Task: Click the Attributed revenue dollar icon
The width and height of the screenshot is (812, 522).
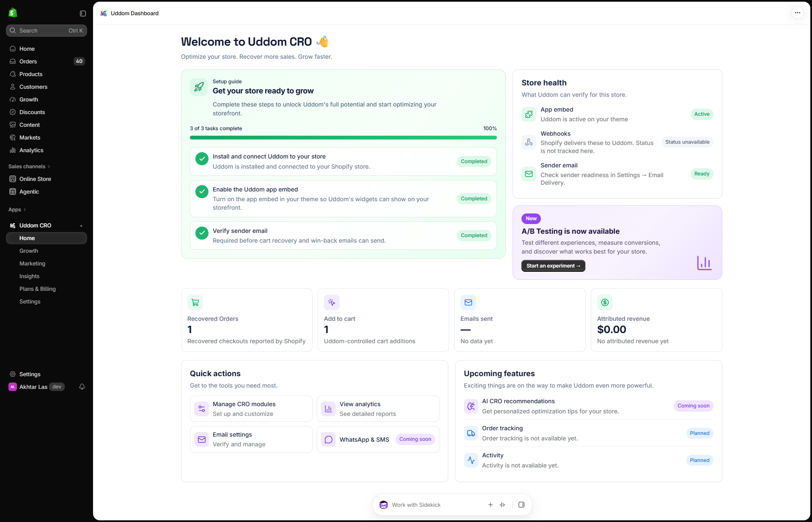Action: click(x=605, y=302)
